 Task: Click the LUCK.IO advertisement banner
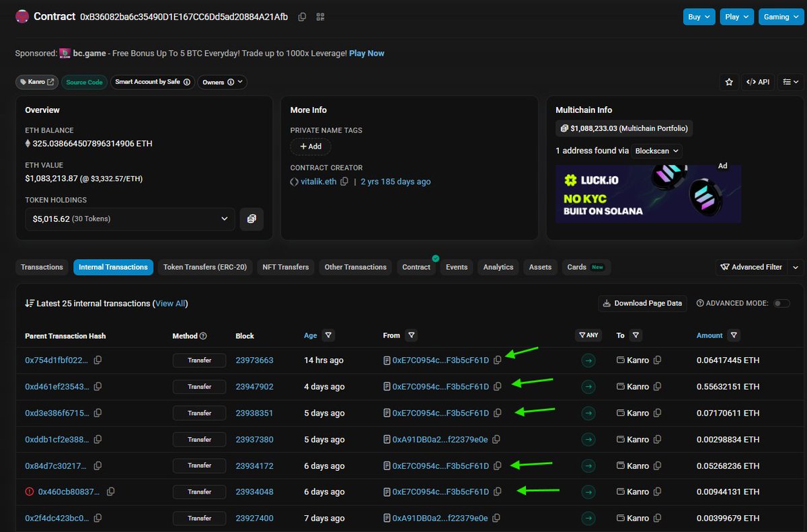click(648, 194)
